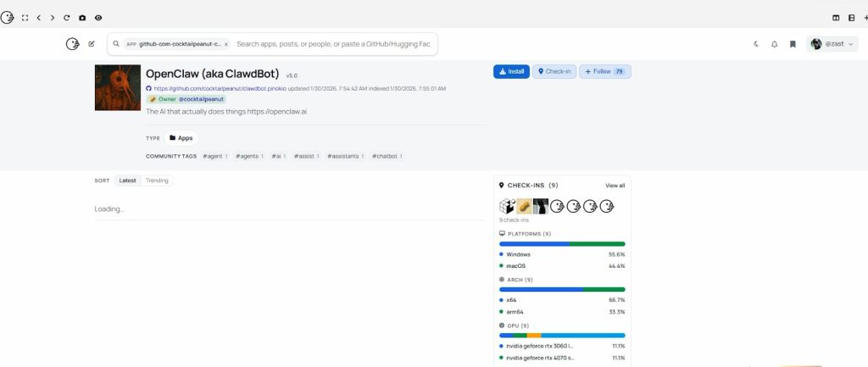Remove the github-com-cocktailpeanut app filter chip
Screen dimensions: 868x367
pyautogui.click(x=225, y=44)
